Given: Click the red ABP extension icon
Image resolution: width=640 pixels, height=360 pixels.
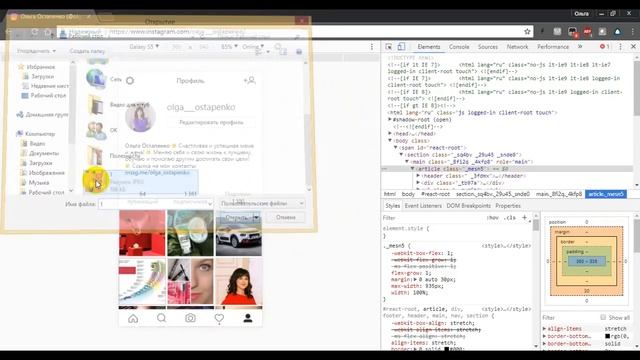Looking at the screenshot, I should coord(587,32).
